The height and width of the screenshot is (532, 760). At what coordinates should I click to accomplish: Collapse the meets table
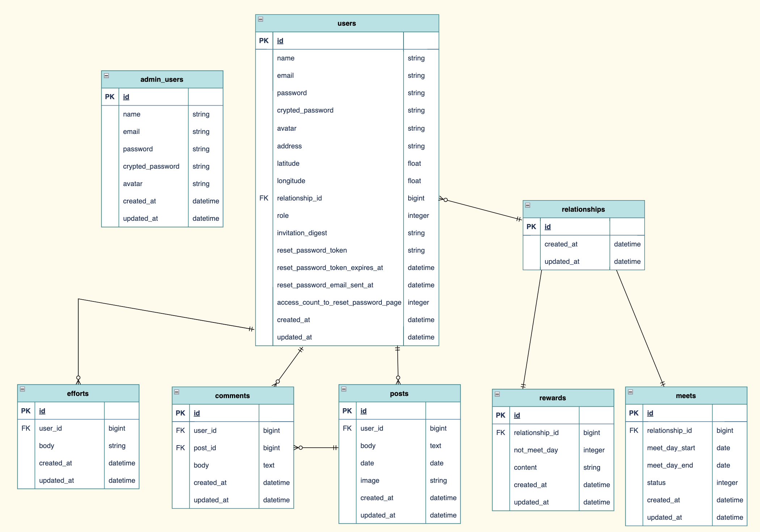[x=630, y=392]
